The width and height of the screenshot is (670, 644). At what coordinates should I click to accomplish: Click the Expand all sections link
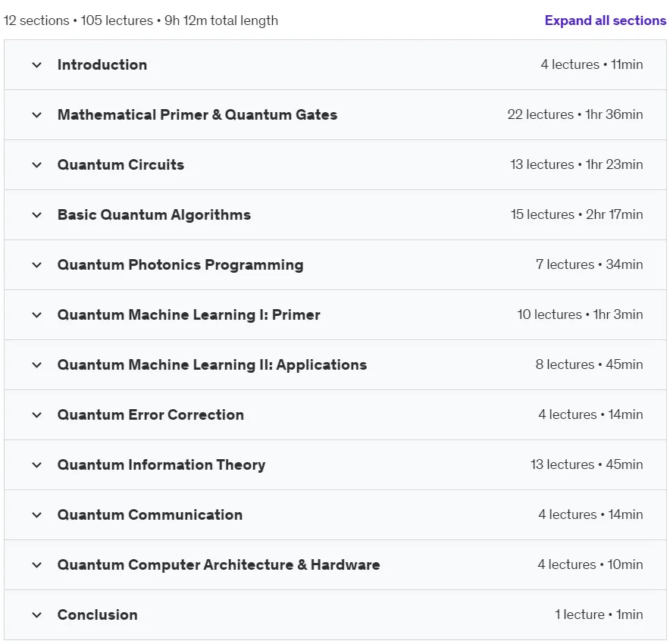point(605,20)
